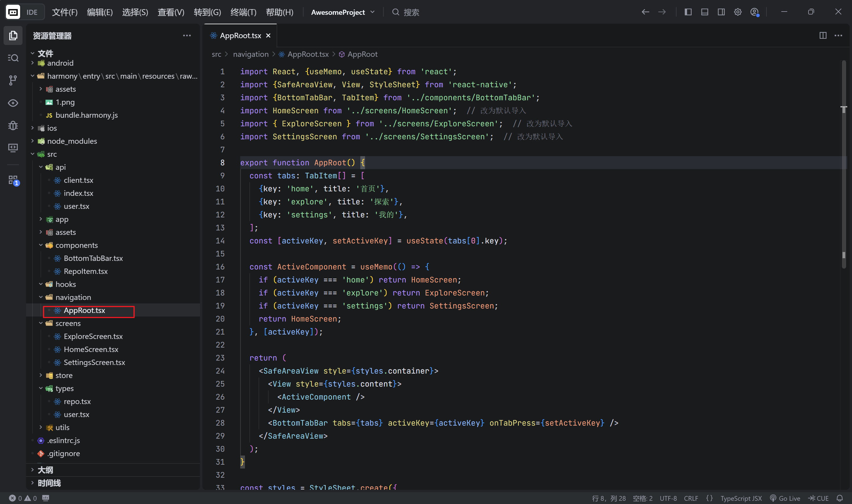This screenshot has width=852, height=504.
Task: Toggle the left primary sidebar layout
Action: (688, 12)
